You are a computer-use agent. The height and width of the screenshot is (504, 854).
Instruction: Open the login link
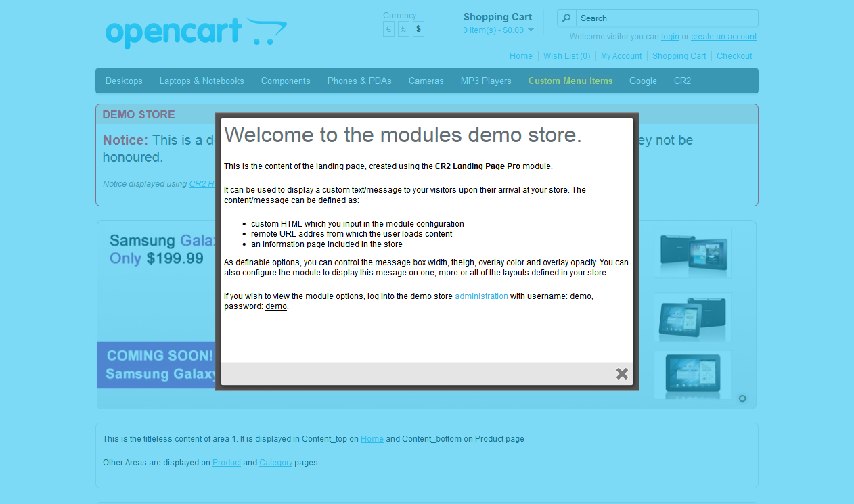pos(670,37)
